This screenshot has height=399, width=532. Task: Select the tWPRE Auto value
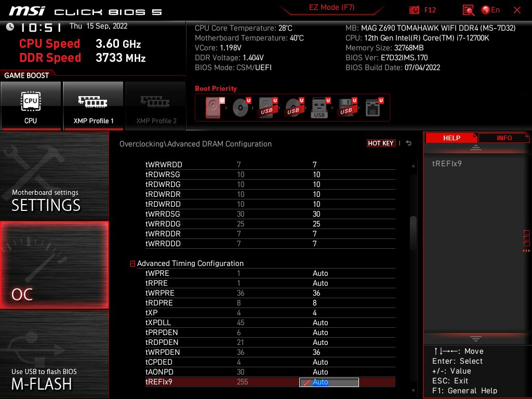(320, 273)
